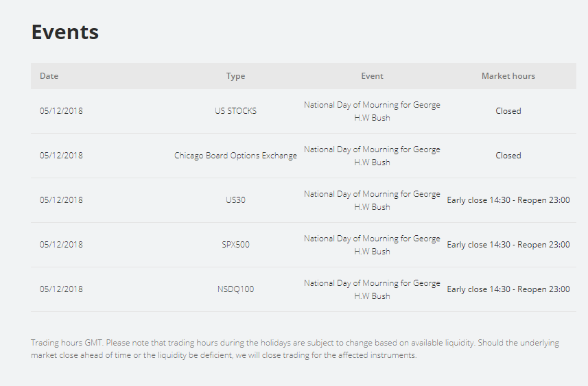The height and width of the screenshot is (386, 588).
Task: Select the US30 early close market hours
Action: [x=508, y=200]
